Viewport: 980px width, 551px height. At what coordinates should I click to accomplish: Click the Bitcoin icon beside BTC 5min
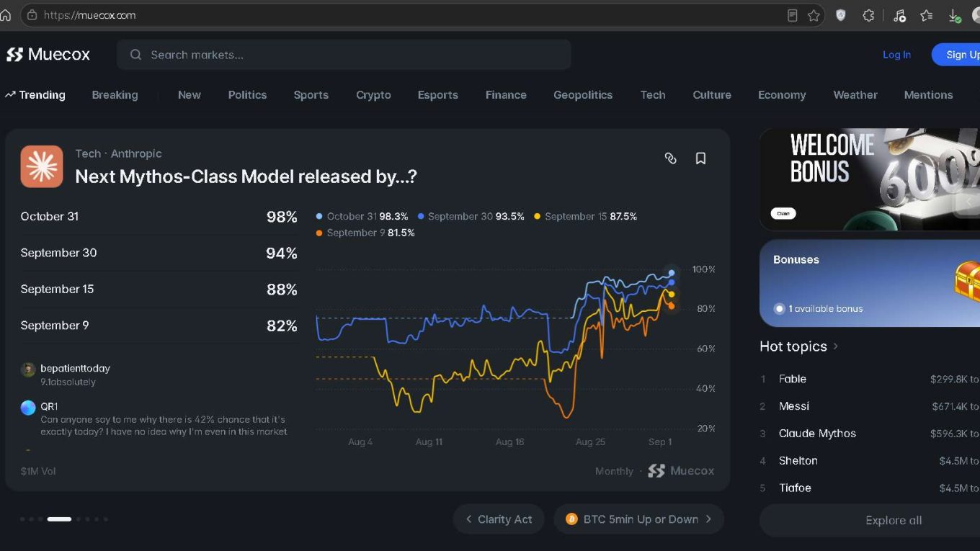(571, 519)
